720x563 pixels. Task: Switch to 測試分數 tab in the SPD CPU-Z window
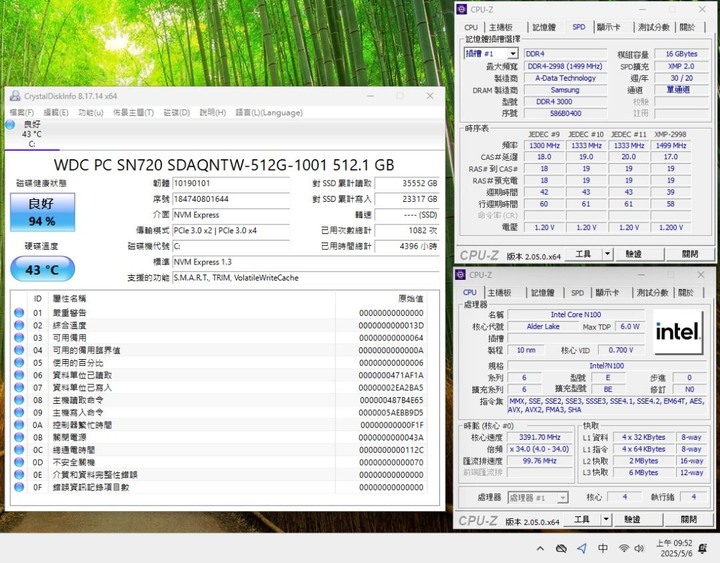653,28
